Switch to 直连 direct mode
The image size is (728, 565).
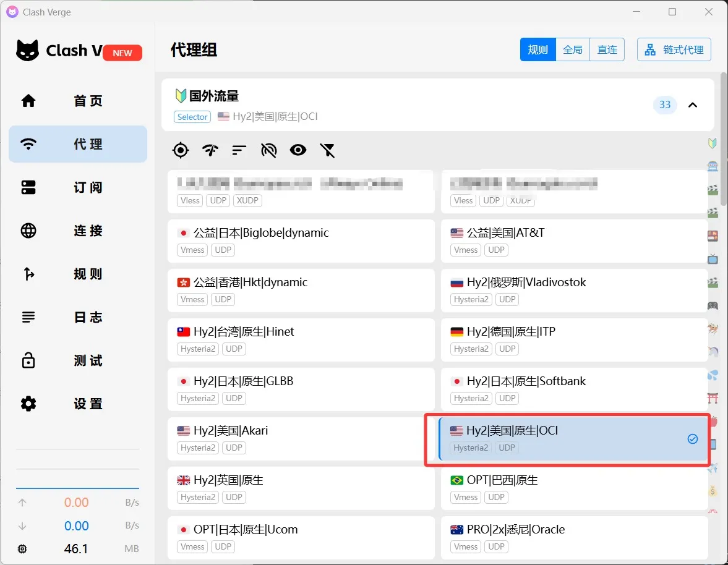tap(607, 49)
